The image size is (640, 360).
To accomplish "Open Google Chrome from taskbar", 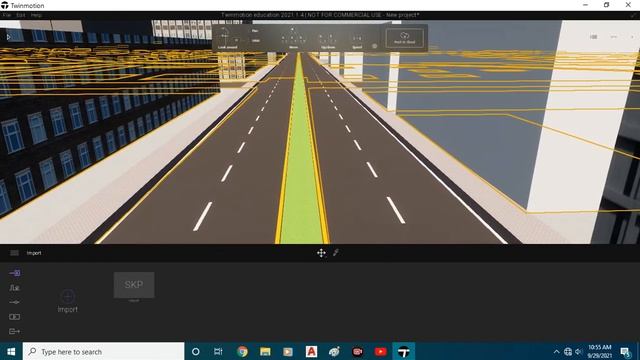I will click(242, 351).
